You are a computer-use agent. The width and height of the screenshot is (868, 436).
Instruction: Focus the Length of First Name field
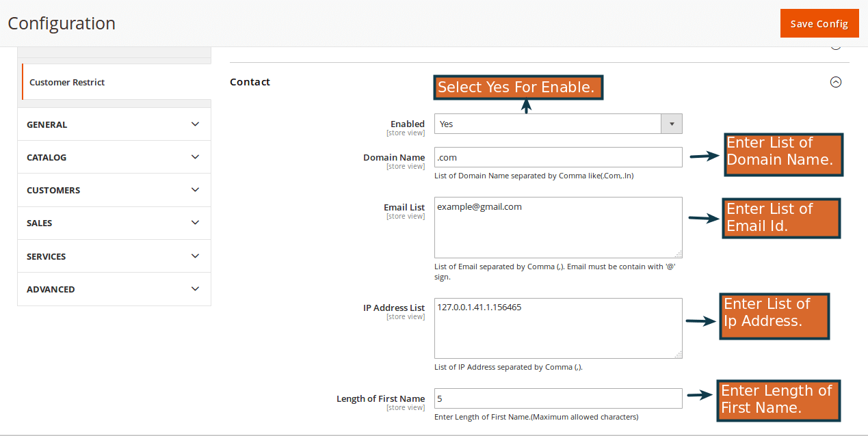(x=558, y=398)
